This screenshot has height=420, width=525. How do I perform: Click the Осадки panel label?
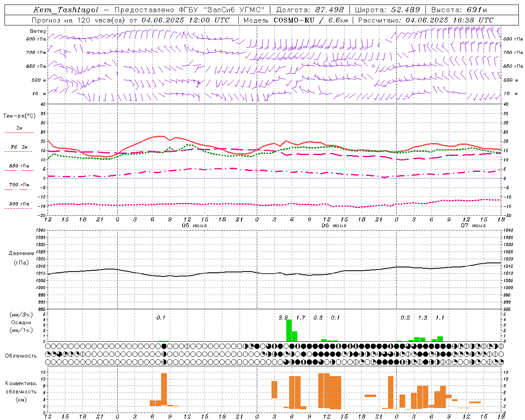coord(21,322)
